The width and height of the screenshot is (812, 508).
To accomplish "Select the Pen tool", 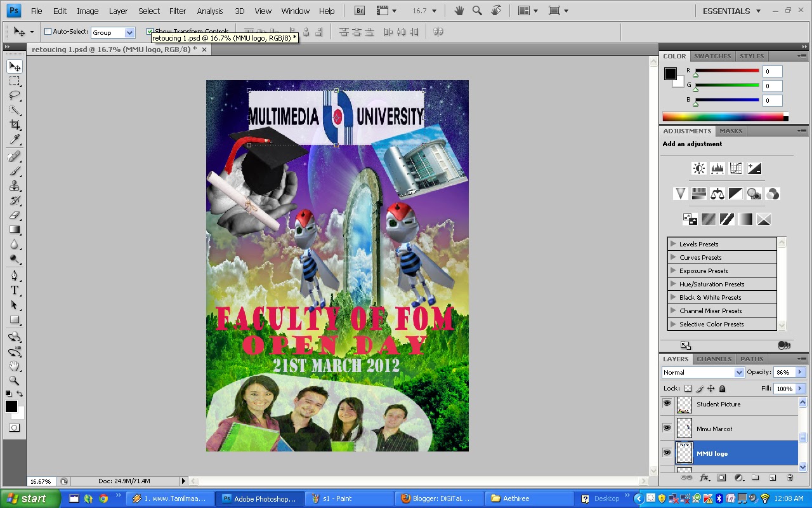I will coord(15,276).
